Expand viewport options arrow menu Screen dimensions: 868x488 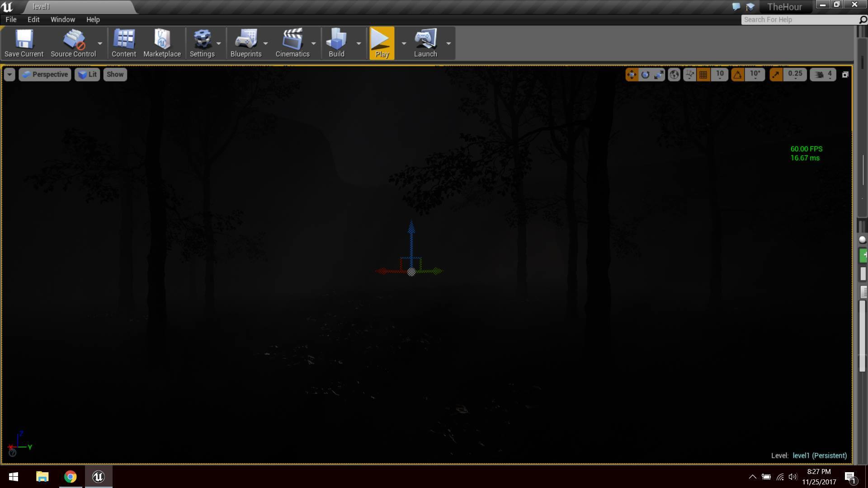tap(9, 75)
